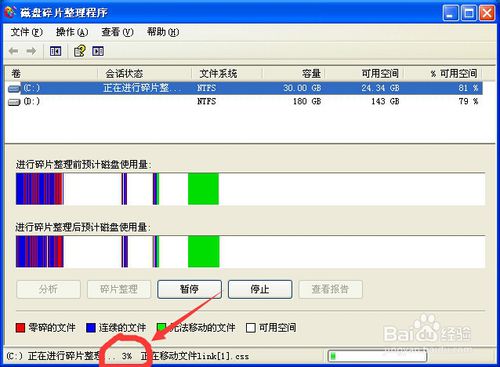Open the 查看(V) menu
This screenshot has height=367, width=500.
[117, 32]
